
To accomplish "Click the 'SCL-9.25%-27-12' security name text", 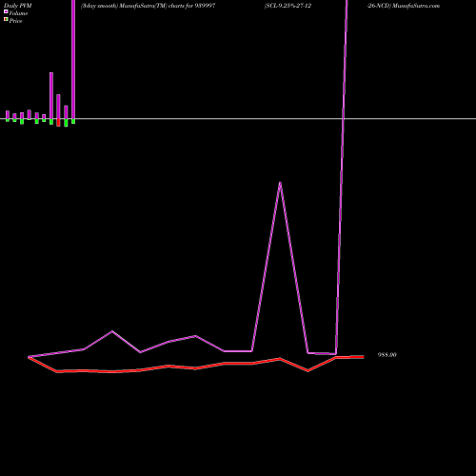I will point(288,6).
